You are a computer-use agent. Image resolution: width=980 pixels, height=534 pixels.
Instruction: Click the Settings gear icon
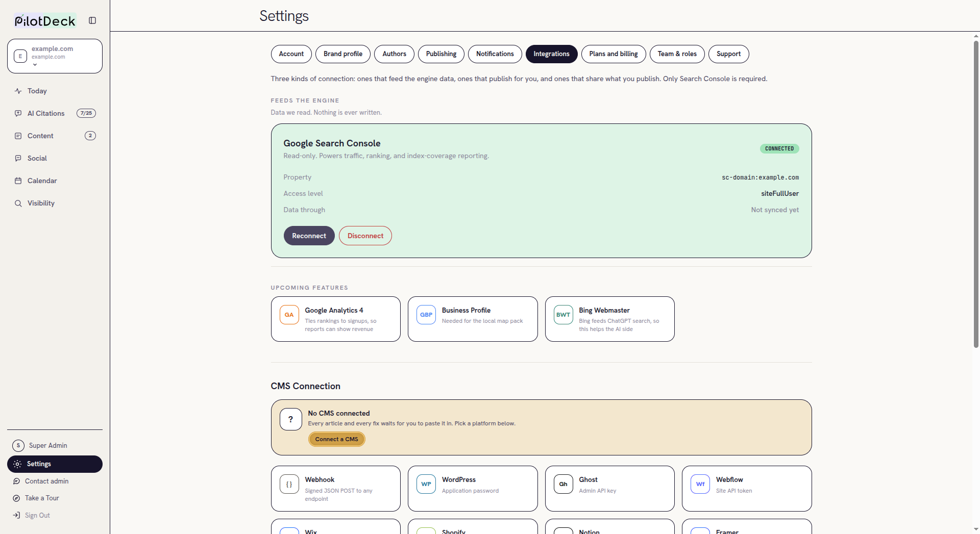click(17, 464)
